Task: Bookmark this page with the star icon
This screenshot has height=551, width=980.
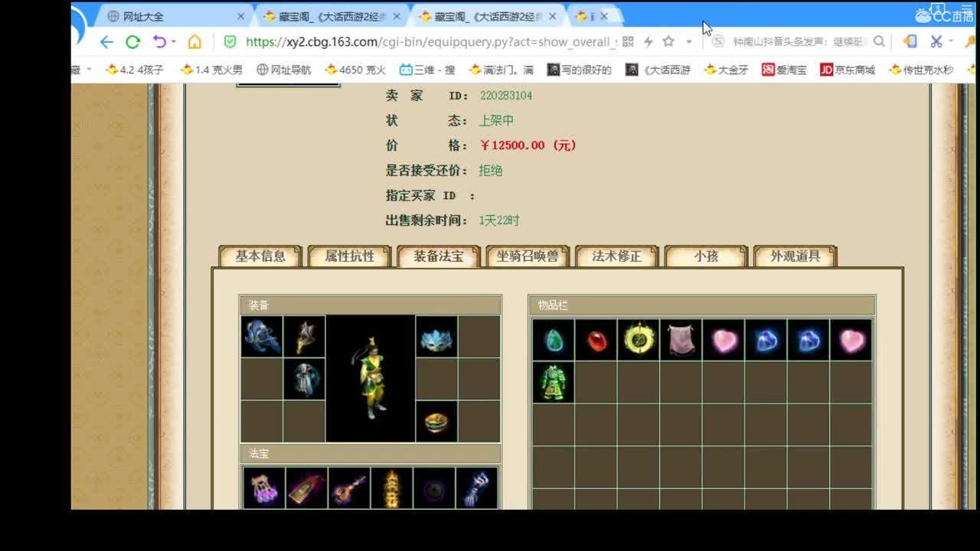Action: tap(668, 41)
